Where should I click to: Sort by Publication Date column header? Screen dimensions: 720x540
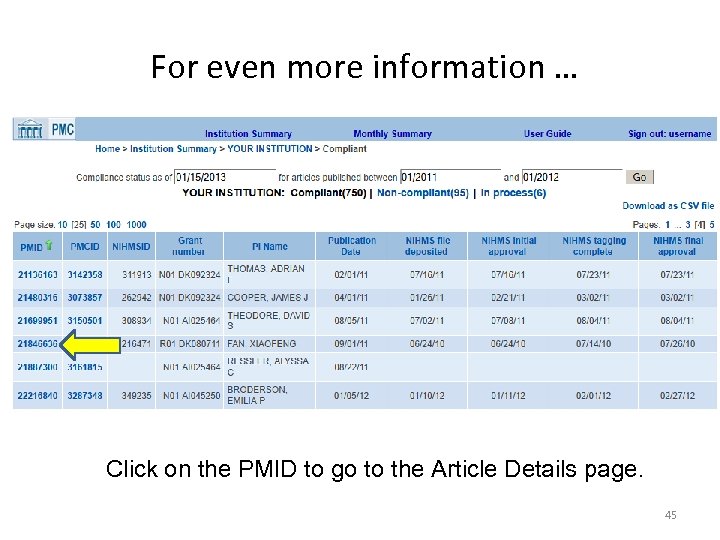(352, 246)
